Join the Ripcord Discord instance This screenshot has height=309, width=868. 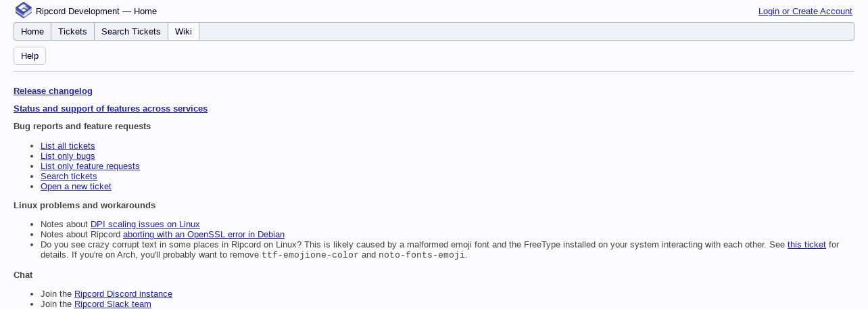coord(123,294)
